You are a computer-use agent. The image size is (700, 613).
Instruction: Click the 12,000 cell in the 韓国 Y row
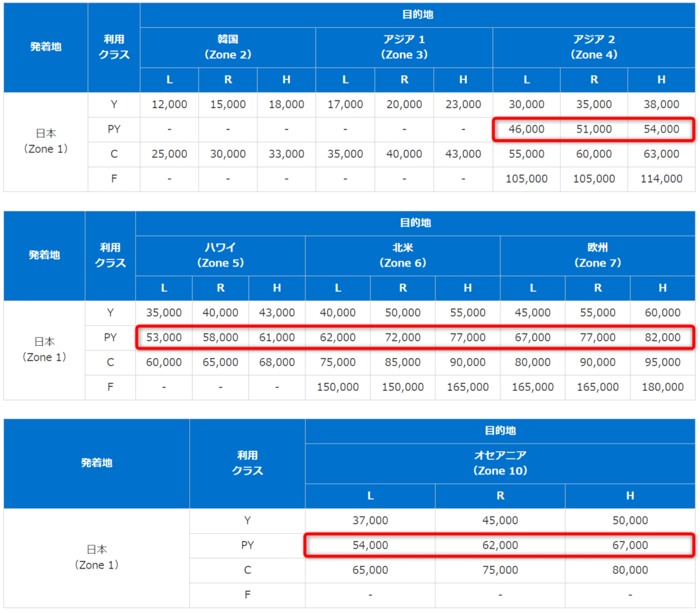click(169, 105)
